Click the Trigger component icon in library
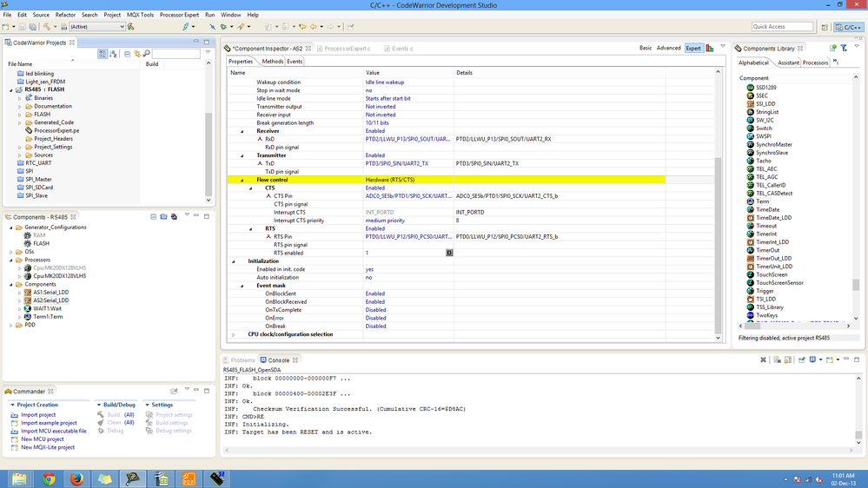The image size is (868, 488). (750, 291)
